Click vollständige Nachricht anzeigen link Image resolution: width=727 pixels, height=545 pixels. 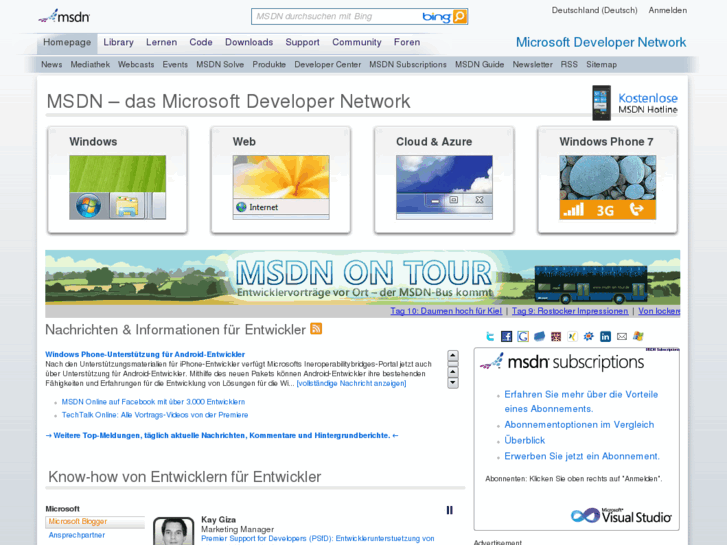click(351, 383)
